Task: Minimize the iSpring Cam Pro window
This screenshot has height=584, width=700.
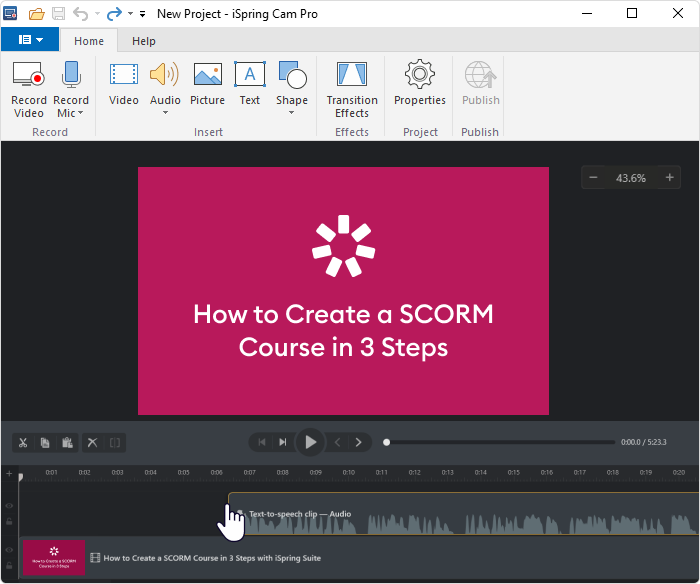Action: 587,13
